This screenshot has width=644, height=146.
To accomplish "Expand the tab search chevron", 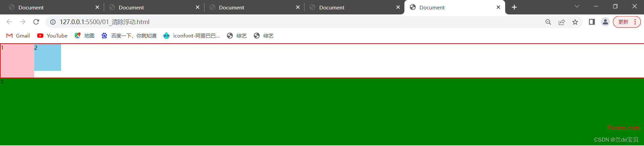I will (577, 6).
